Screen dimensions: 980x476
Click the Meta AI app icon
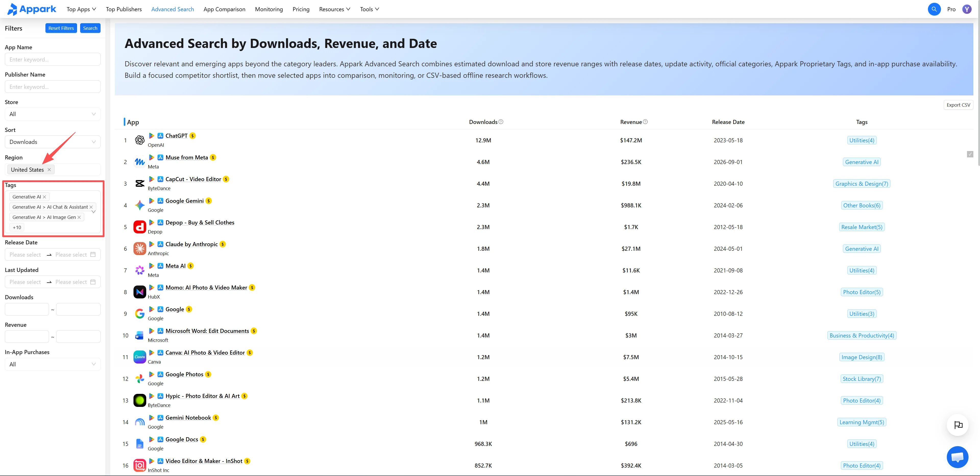(x=140, y=270)
